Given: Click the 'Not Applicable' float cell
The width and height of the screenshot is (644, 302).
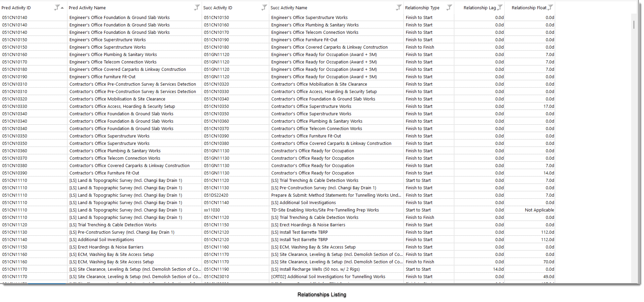Looking at the screenshot, I should point(539,210).
